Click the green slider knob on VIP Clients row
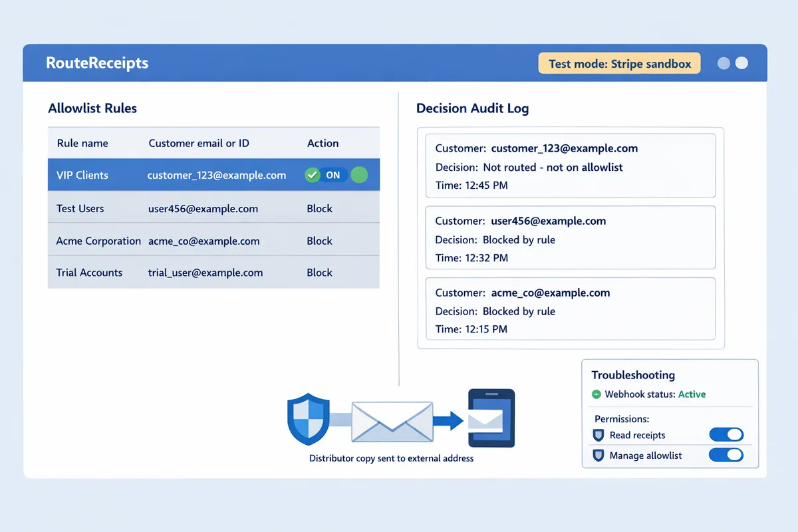Screen dimensions: 798x532 tap(358, 175)
